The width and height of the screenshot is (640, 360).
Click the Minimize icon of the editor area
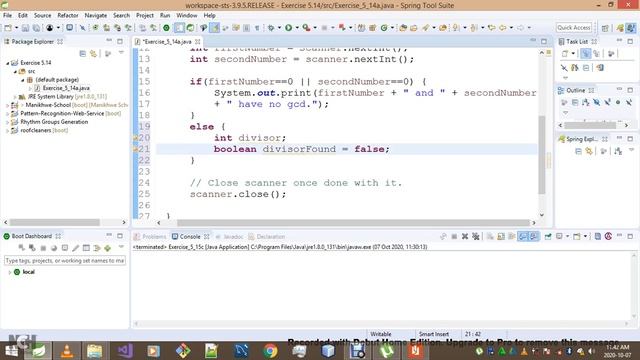533,41
